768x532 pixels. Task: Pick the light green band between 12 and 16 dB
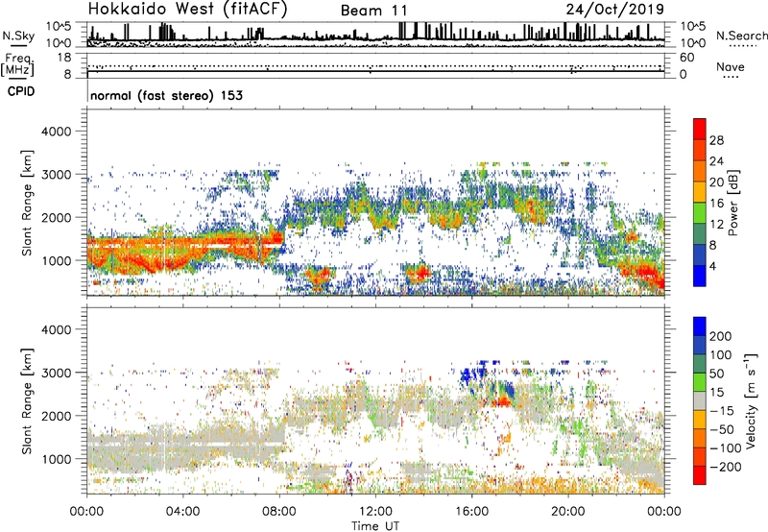[x=700, y=213]
